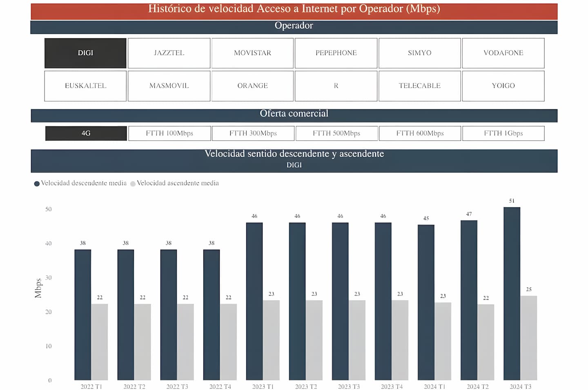Select the DIGI operator button
This screenshot has height=390, width=588.
tap(85, 53)
